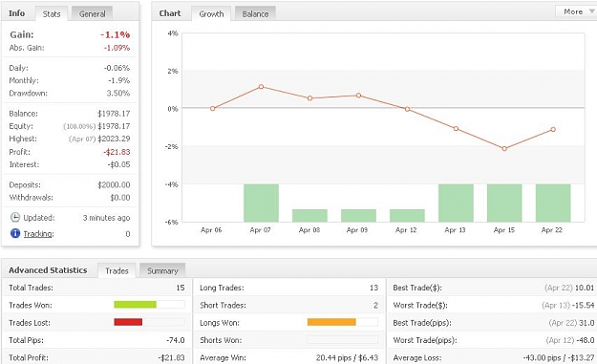The width and height of the screenshot is (597, 364).
Task: Click the green bar above Apr 15
Action: coord(504,203)
